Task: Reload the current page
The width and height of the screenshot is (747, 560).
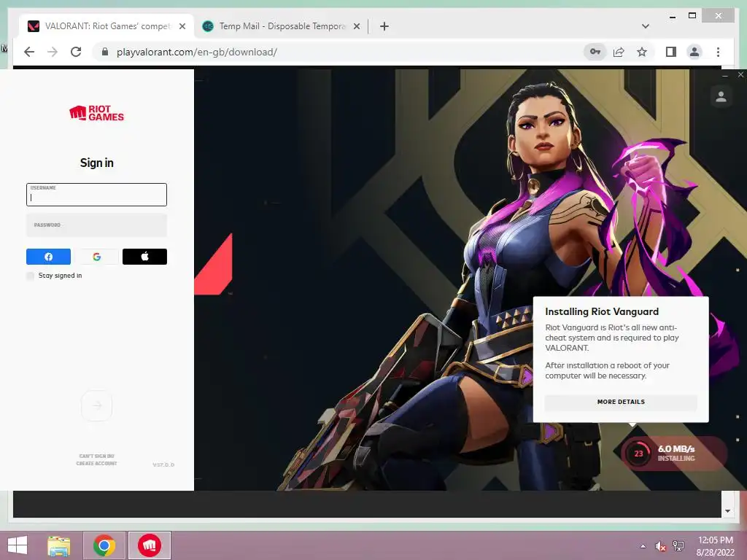Action: 76,52
